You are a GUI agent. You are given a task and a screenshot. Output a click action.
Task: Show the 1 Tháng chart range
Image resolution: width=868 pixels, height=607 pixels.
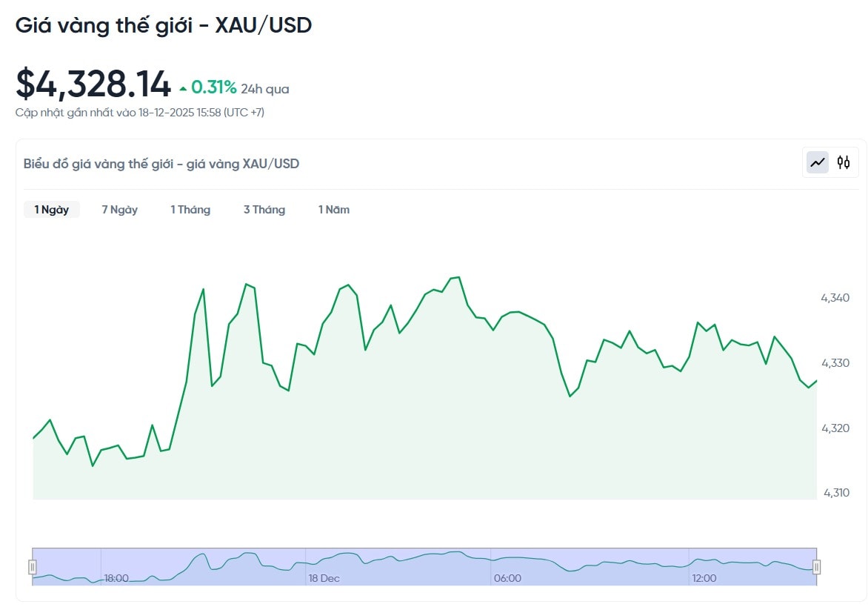click(190, 210)
